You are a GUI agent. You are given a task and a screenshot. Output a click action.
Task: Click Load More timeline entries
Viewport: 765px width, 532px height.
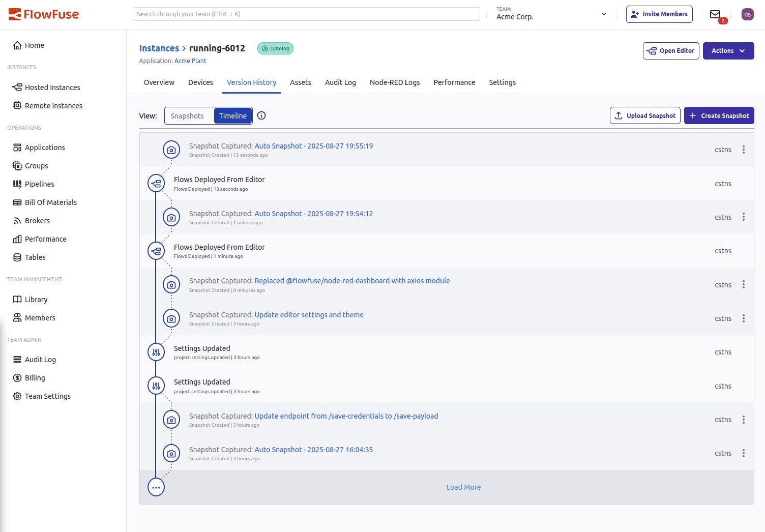coord(463,487)
